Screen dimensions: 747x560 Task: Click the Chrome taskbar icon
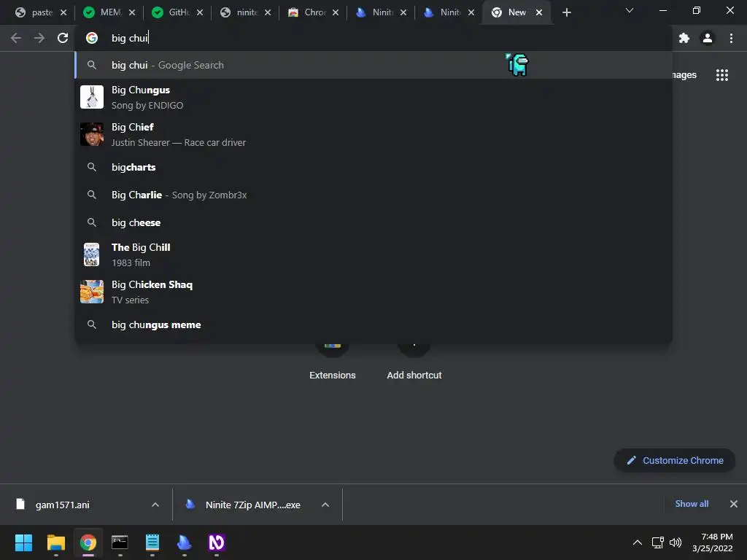point(88,542)
